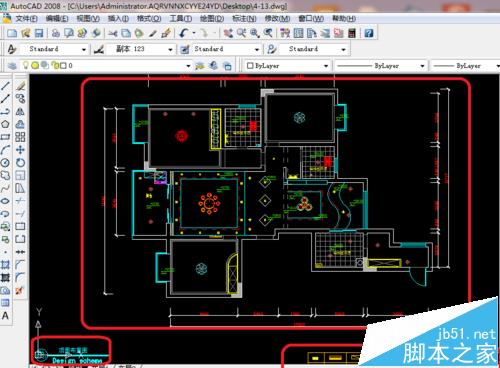500x368 pixels.
Task: Open the 文件(F) menu
Action: pos(27,18)
